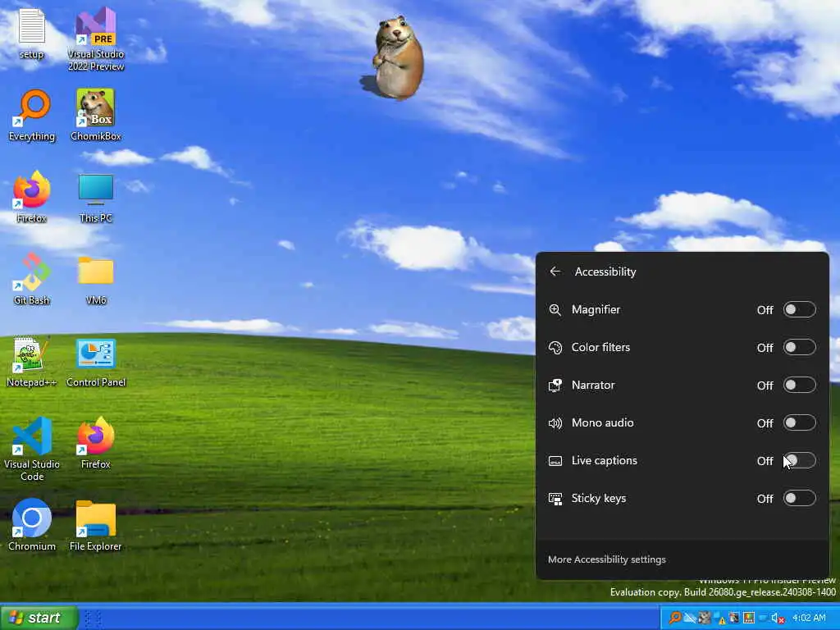Viewport: 840px width, 630px height.
Task: Click the Magnifier zoom-glass icon
Action: [555, 309]
